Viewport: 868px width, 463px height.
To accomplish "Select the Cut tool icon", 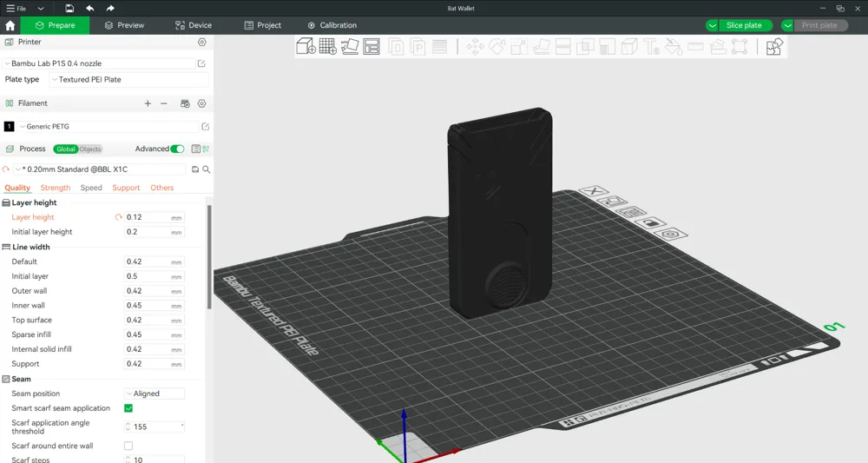I will tap(563, 47).
